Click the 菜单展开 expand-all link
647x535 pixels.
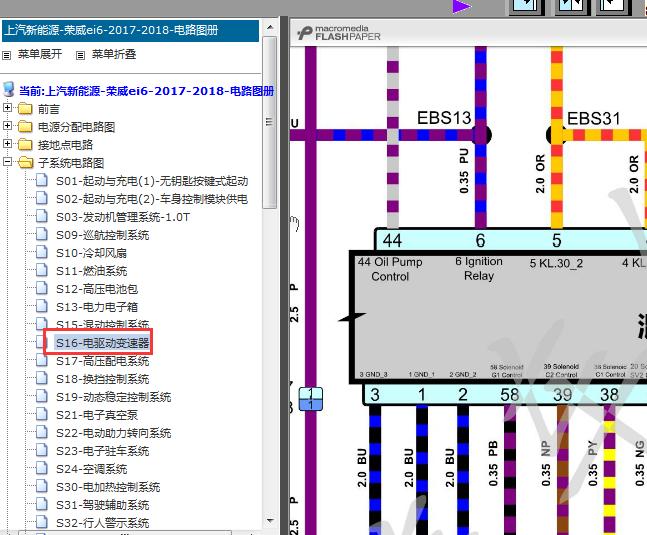tap(40, 54)
